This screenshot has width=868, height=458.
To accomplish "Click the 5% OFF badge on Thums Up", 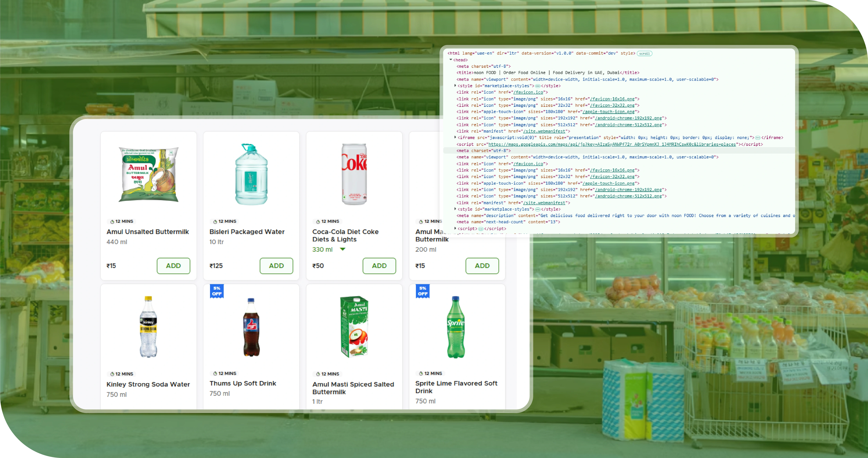I will click(x=217, y=291).
